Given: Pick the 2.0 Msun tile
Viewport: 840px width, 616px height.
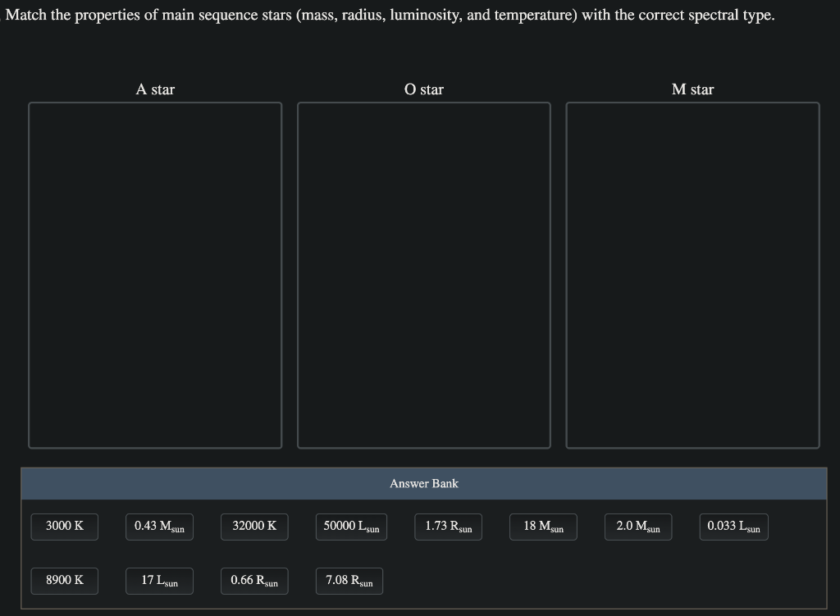Looking at the screenshot, I should [638, 527].
